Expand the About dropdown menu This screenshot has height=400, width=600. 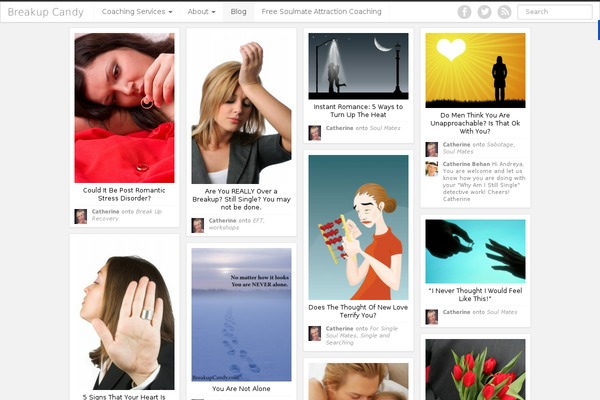coord(201,12)
